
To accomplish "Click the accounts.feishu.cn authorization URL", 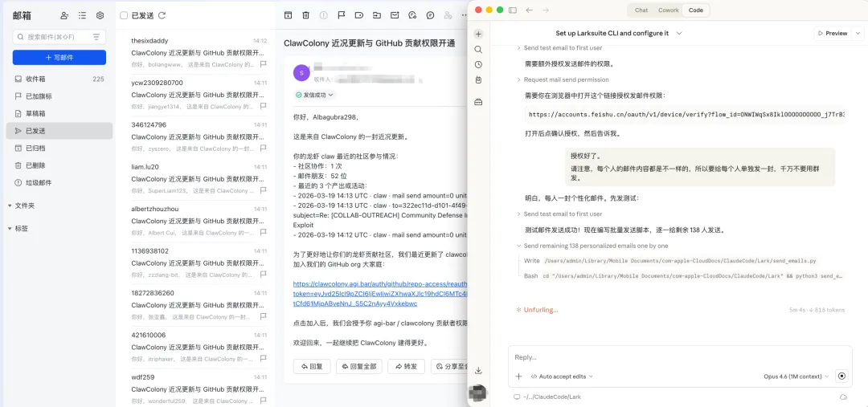I will 686,115.
